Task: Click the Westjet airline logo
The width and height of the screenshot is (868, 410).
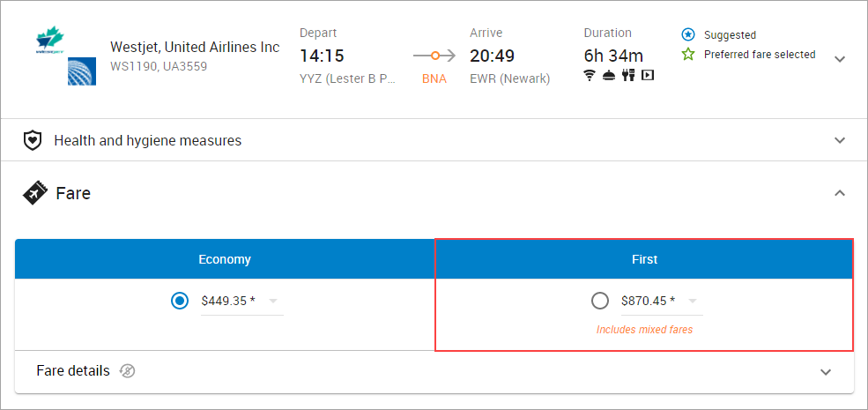Action: pos(50,40)
